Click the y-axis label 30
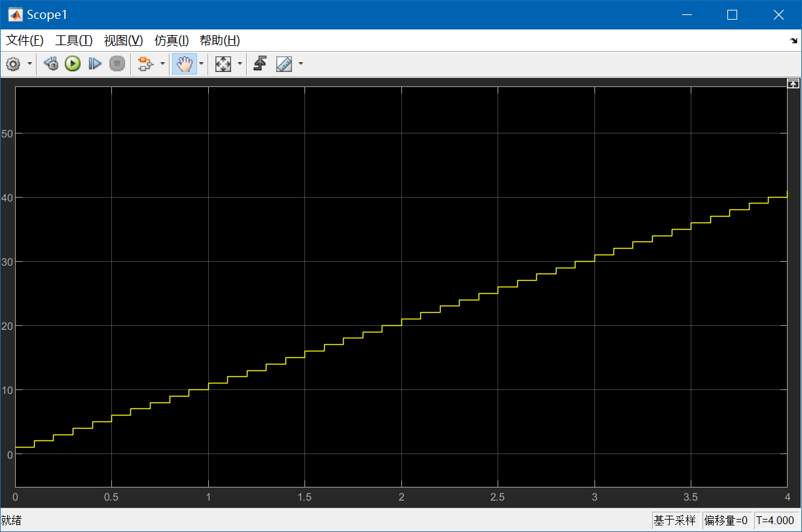802x532 pixels. [7, 262]
